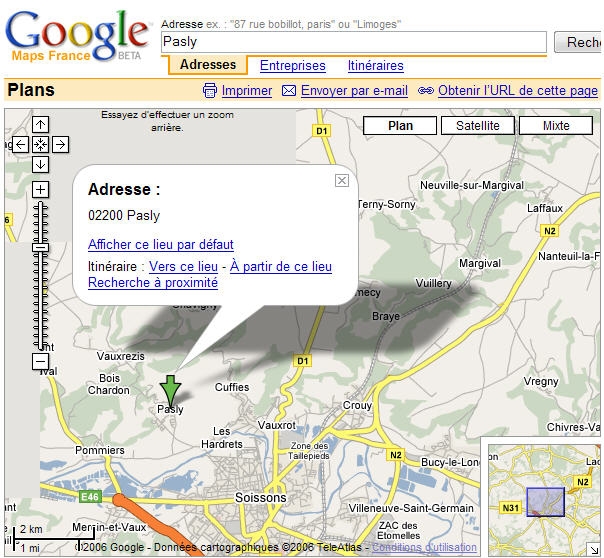604x558 pixels.
Task: Open the Itinéraires tab
Action: click(x=376, y=65)
